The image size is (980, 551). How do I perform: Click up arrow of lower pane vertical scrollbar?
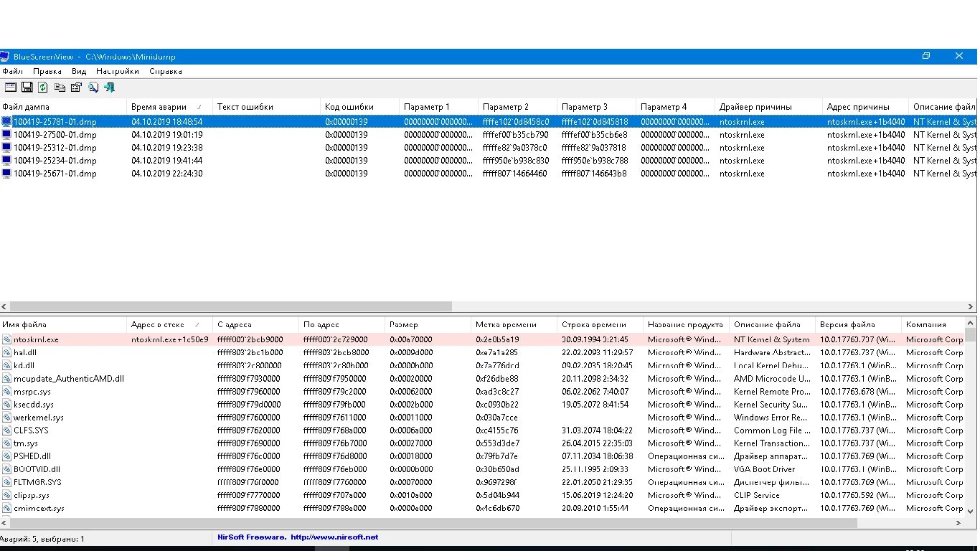tap(971, 324)
